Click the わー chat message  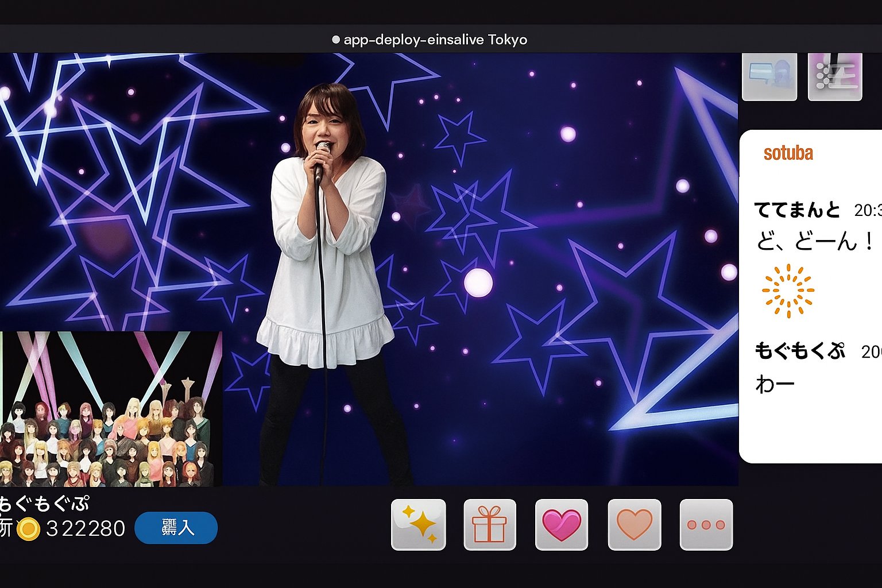point(775,384)
